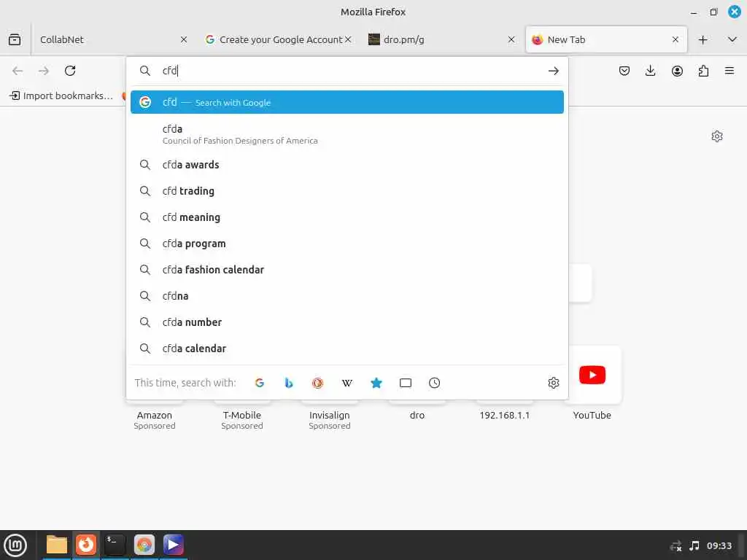
Task: Launch the Files folder from taskbar
Action: 57,545
